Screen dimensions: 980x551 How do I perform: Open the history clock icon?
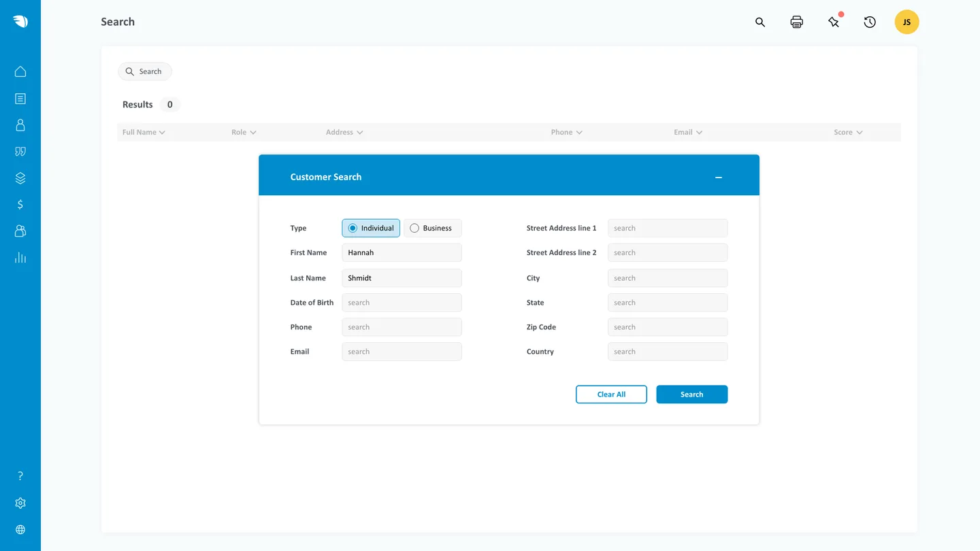(x=870, y=22)
